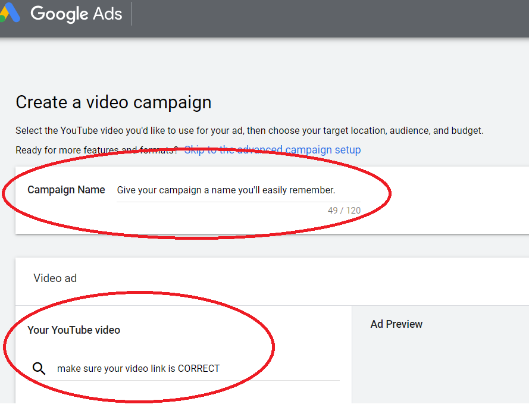This screenshot has width=529, height=420.
Task: Click the Your YouTube video label
Action: (x=74, y=330)
